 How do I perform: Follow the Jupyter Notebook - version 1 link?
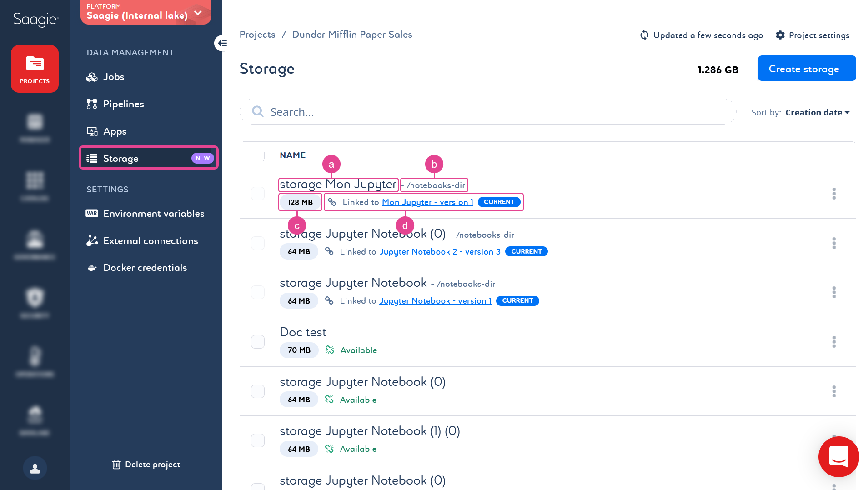[x=435, y=301]
